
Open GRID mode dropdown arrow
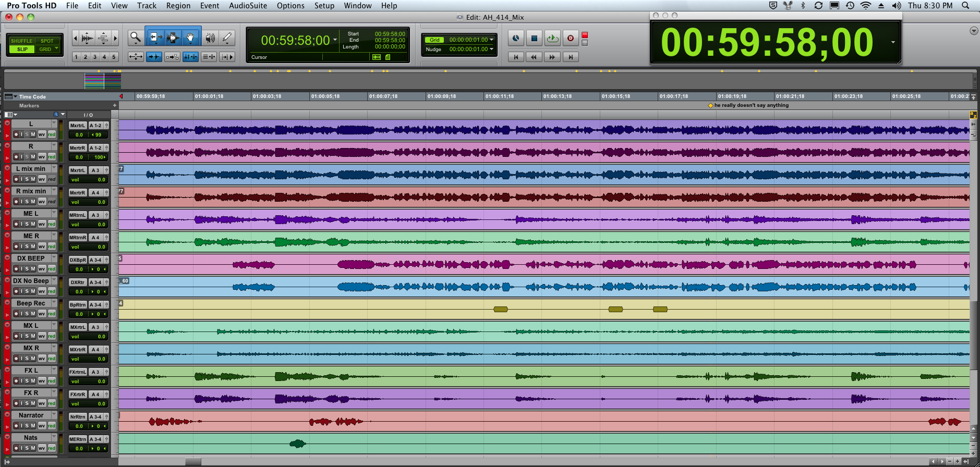click(x=56, y=49)
